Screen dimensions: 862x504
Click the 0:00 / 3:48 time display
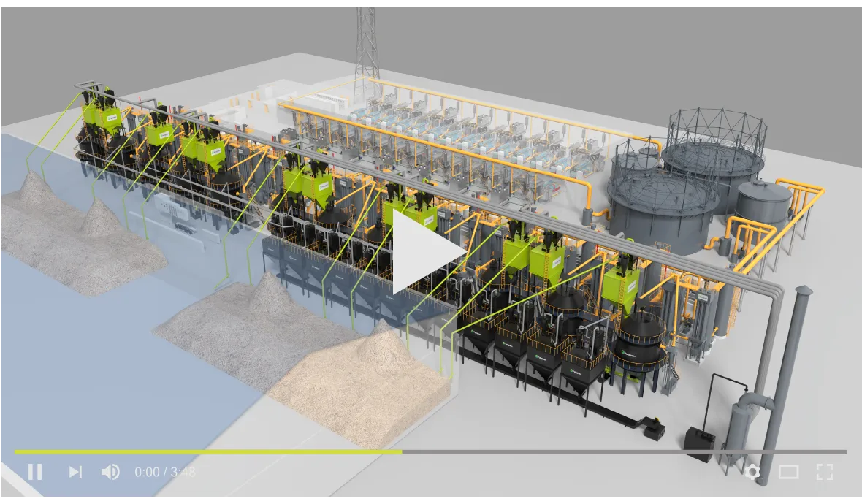click(165, 472)
